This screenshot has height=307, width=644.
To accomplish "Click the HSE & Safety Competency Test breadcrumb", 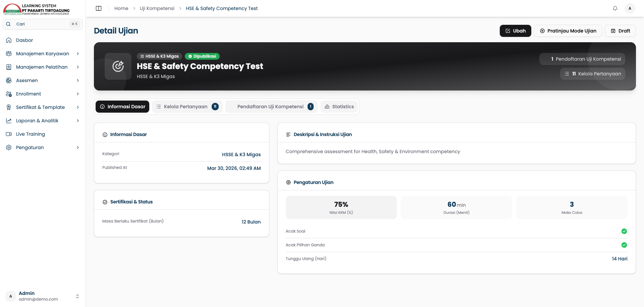I will [222, 8].
